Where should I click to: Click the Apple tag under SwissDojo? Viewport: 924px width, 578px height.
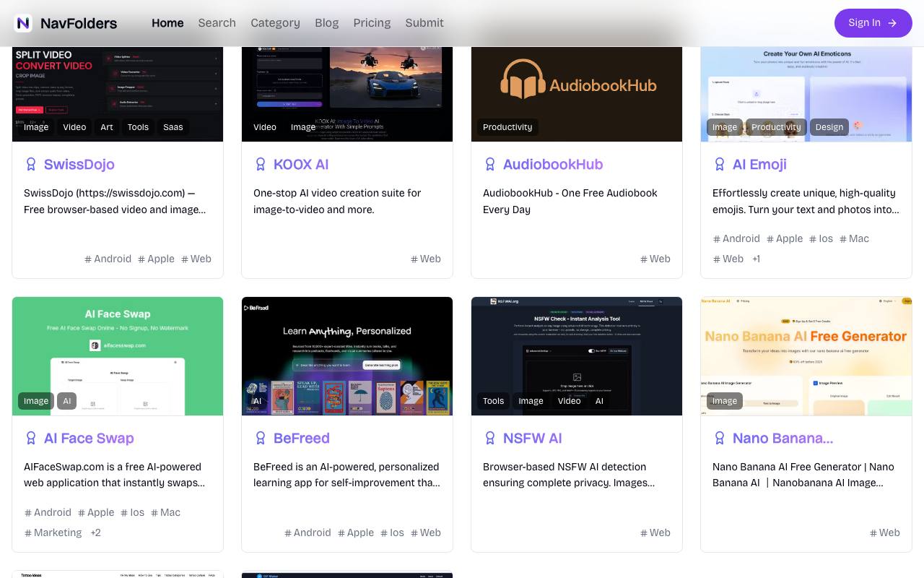[157, 259]
